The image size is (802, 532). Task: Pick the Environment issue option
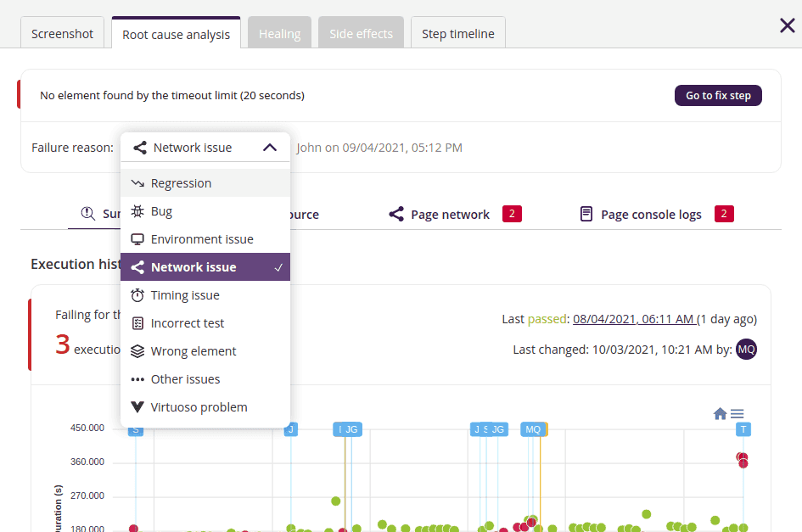tap(201, 239)
